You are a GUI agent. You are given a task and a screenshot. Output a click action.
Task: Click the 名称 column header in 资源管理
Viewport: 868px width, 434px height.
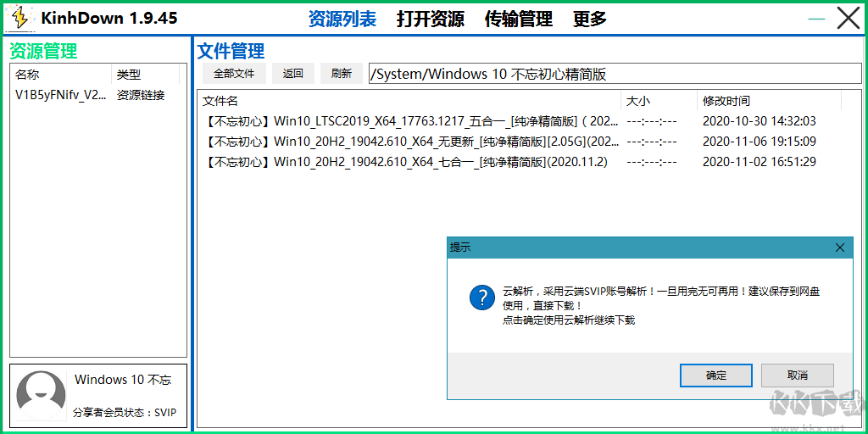click(61, 75)
